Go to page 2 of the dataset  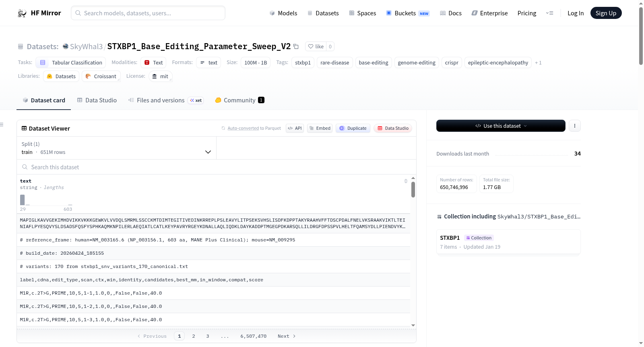click(x=194, y=336)
